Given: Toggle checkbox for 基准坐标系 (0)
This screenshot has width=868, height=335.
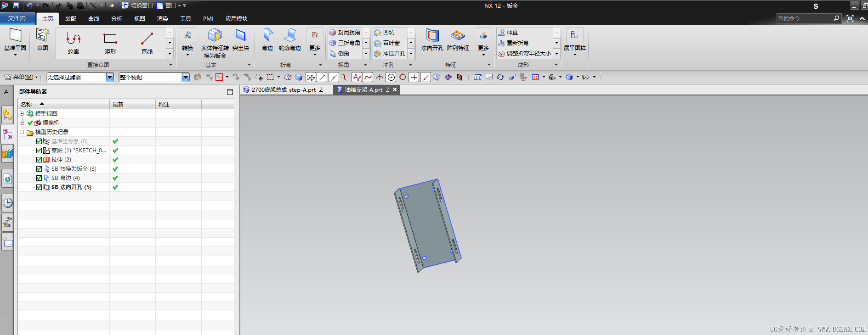Looking at the screenshot, I should [x=39, y=141].
